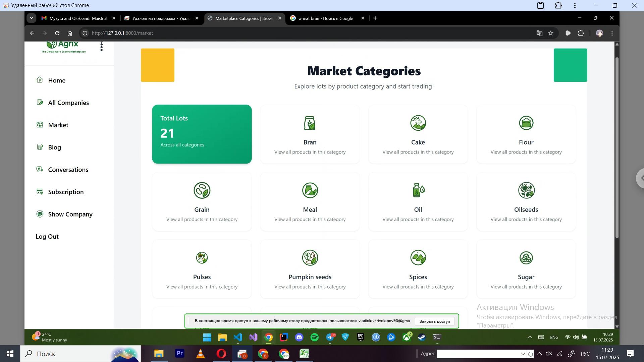Click the Sugar category icon

[526, 258]
